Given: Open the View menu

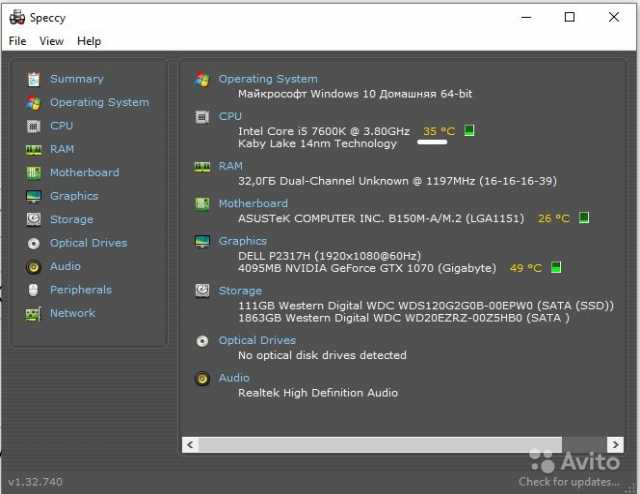Looking at the screenshot, I should point(51,41).
